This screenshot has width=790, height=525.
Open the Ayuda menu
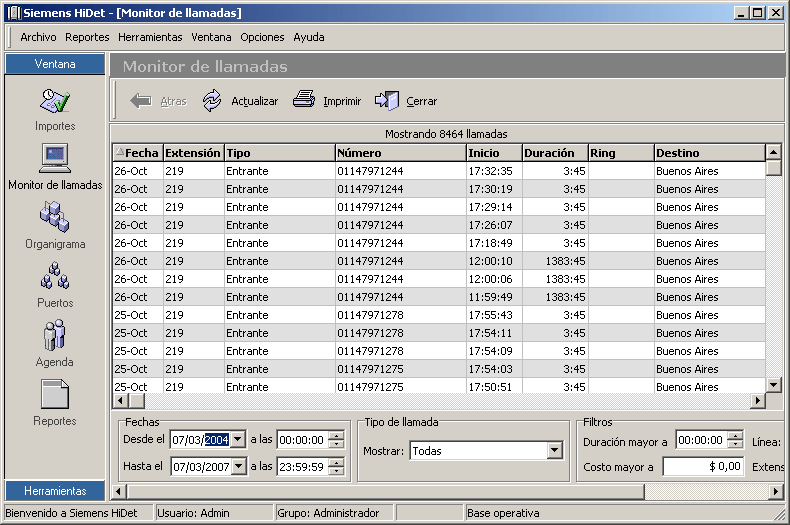coord(309,37)
